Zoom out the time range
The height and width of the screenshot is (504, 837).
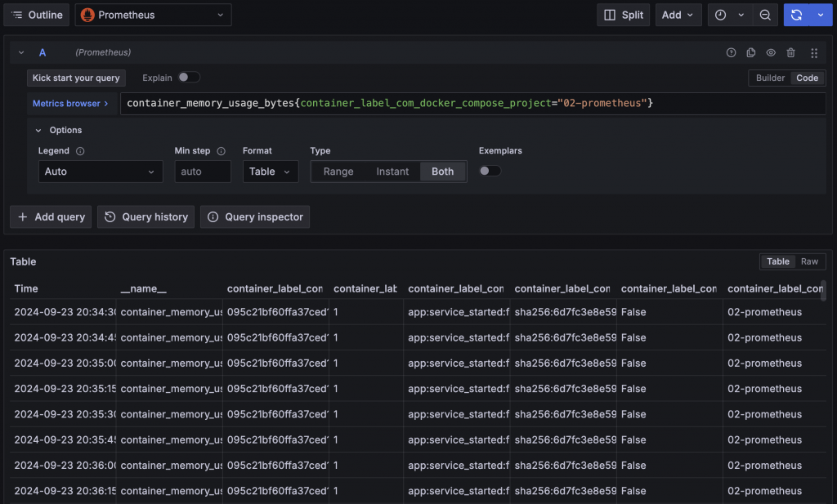coord(765,15)
